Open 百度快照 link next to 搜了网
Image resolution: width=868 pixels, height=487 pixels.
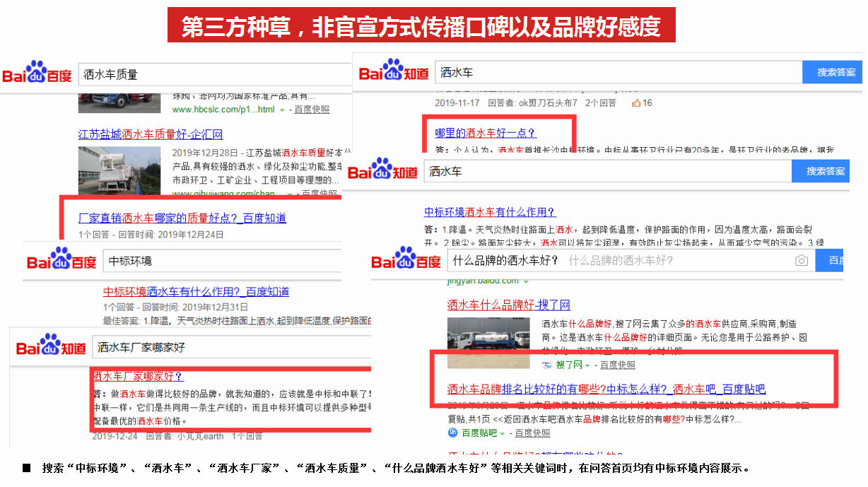coord(618,365)
